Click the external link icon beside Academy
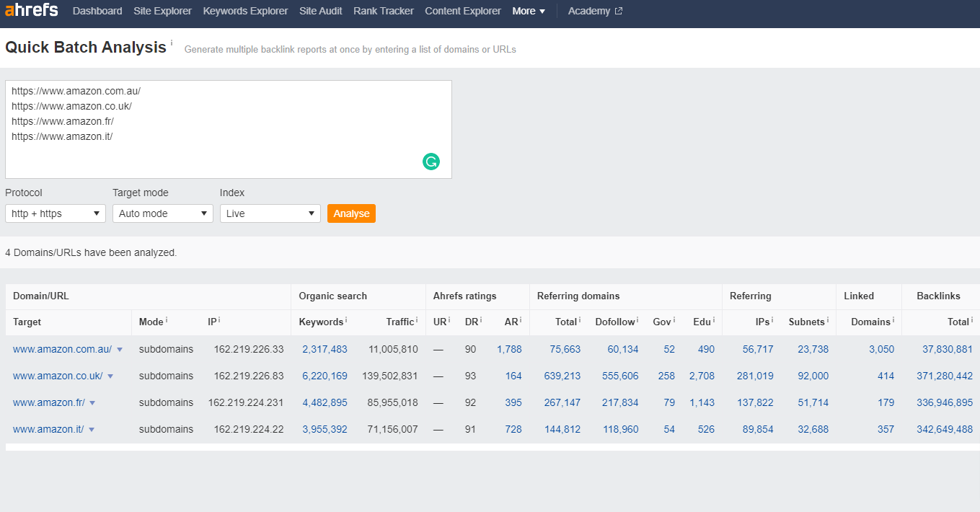 618,11
